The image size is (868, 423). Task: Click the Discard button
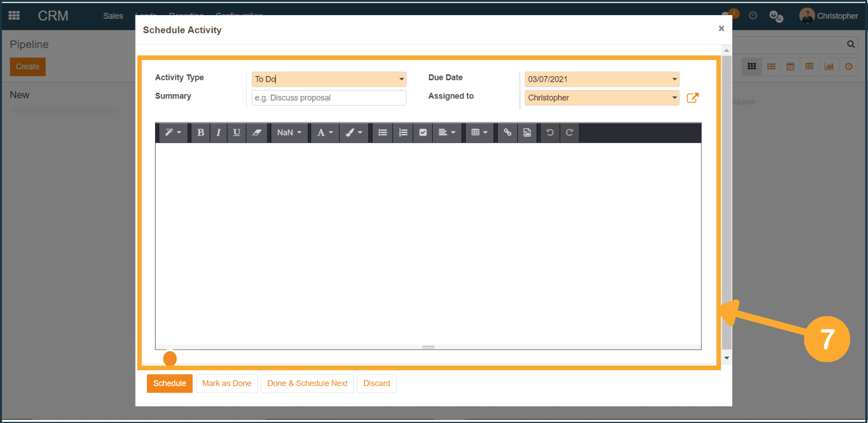(x=376, y=384)
